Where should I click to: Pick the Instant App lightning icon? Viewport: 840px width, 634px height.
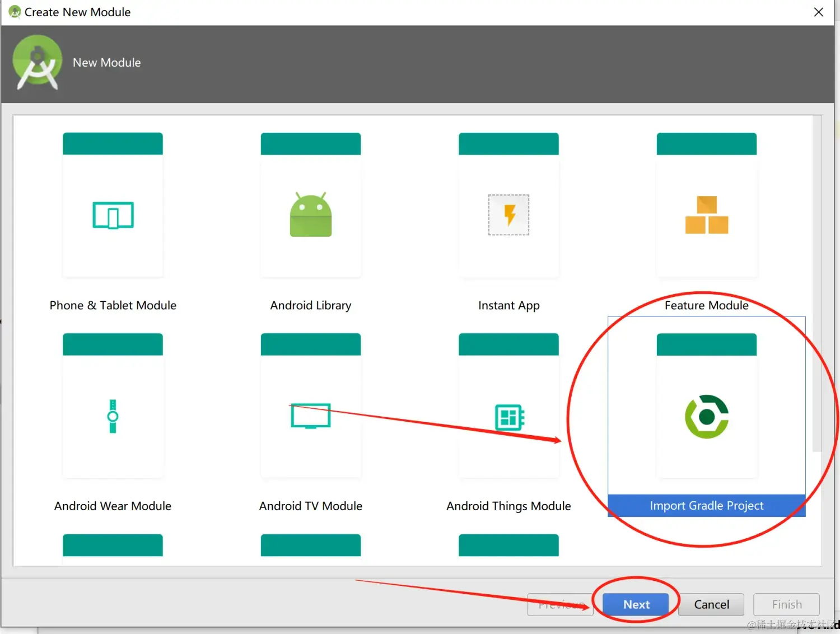[x=508, y=215]
